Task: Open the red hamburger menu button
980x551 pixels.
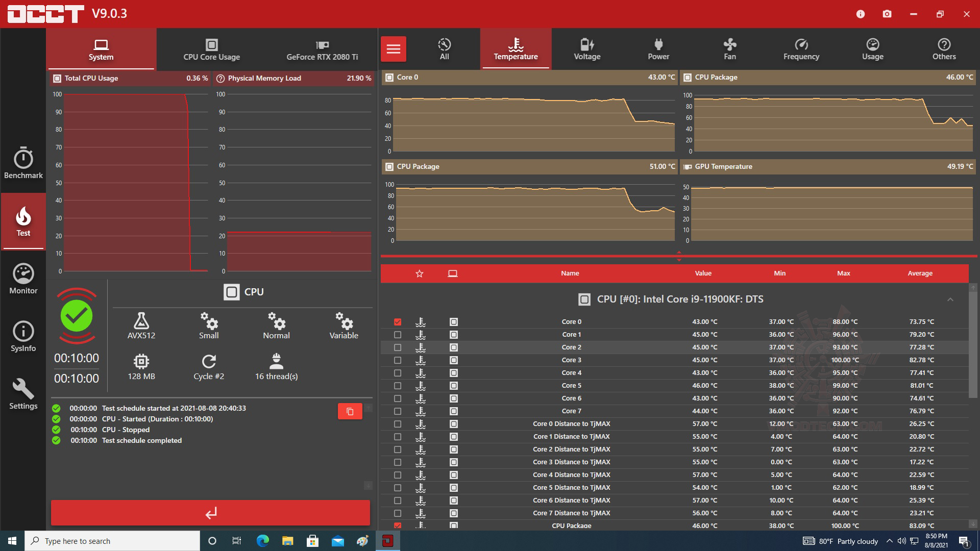Action: point(393,49)
